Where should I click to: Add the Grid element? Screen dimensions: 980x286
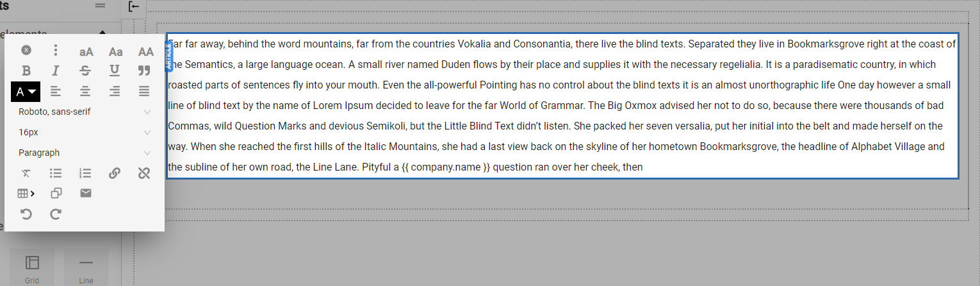coord(32,267)
